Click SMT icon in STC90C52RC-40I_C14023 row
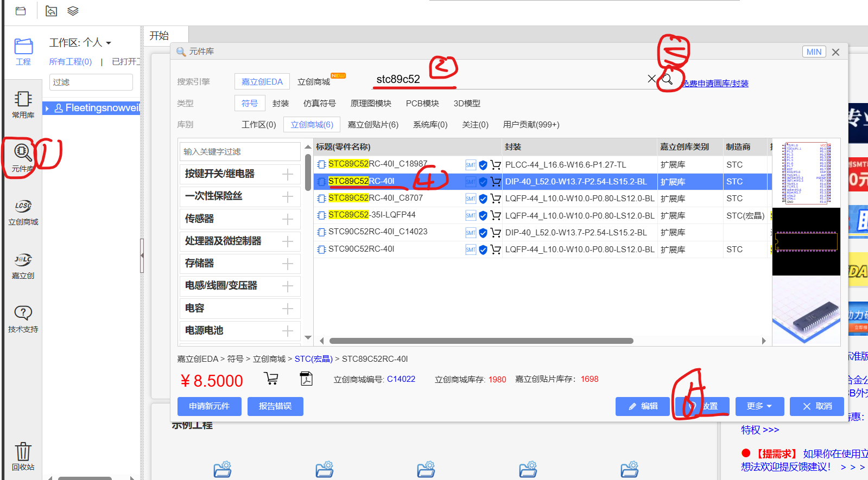868x480 pixels. pos(471,233)
